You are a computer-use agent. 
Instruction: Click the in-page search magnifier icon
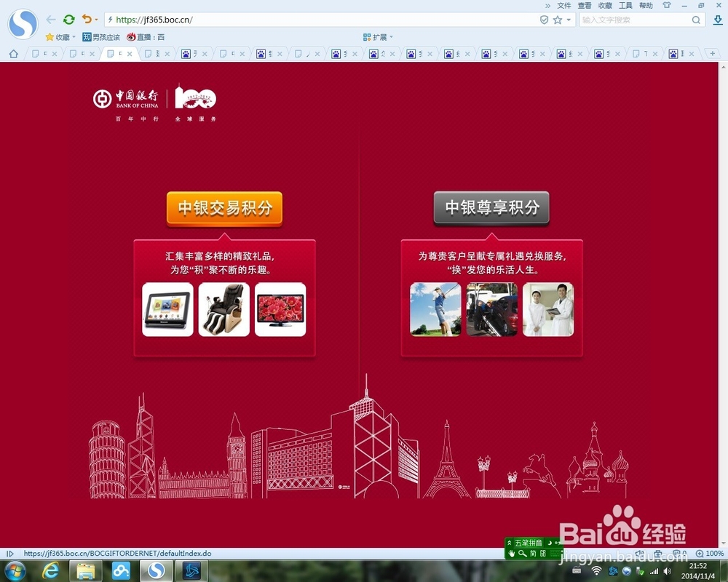(523, 553)
